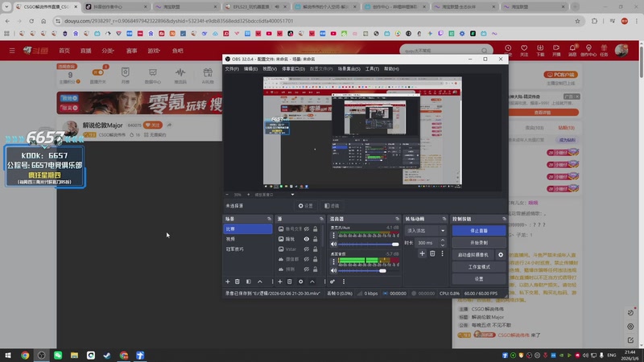644x362 pixels.
Task: Toggle Douyu live broadcast switch
Action: click(x=98, y=72)
